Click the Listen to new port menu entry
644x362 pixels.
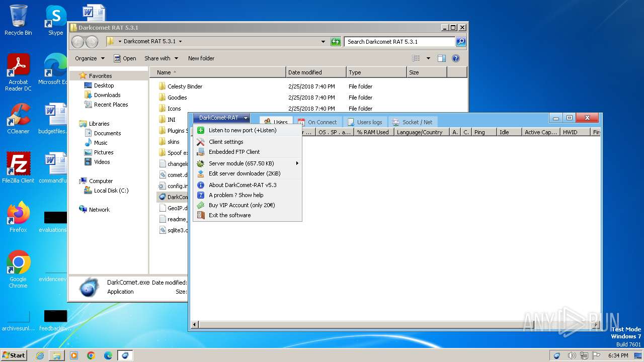(247, 130)
